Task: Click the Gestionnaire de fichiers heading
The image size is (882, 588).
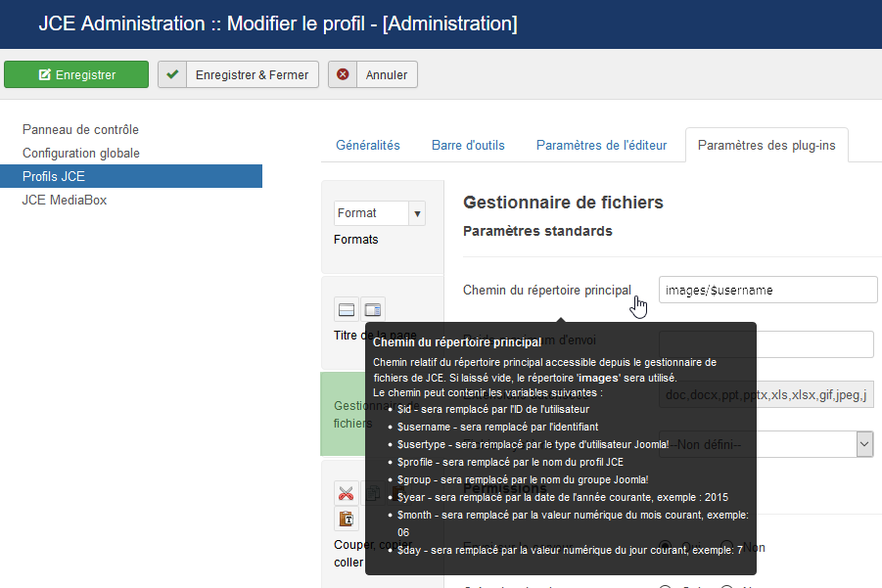Action: pos(563,203)
